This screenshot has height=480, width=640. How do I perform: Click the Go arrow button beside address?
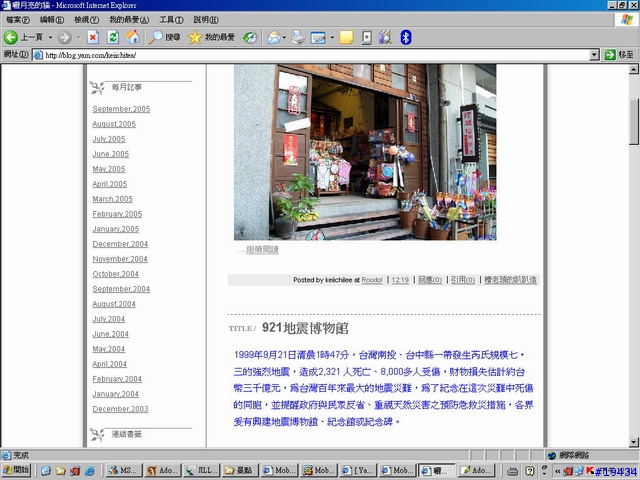[610, 55]
